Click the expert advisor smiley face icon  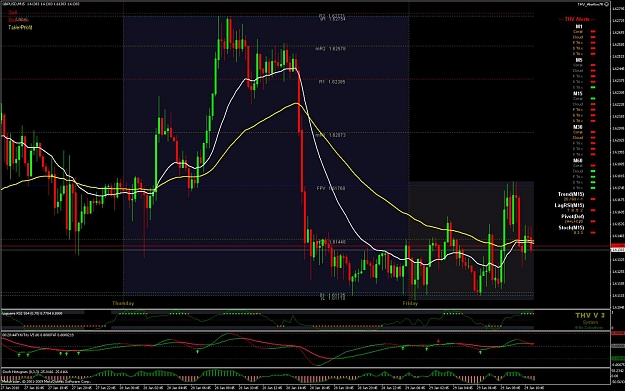607,4
